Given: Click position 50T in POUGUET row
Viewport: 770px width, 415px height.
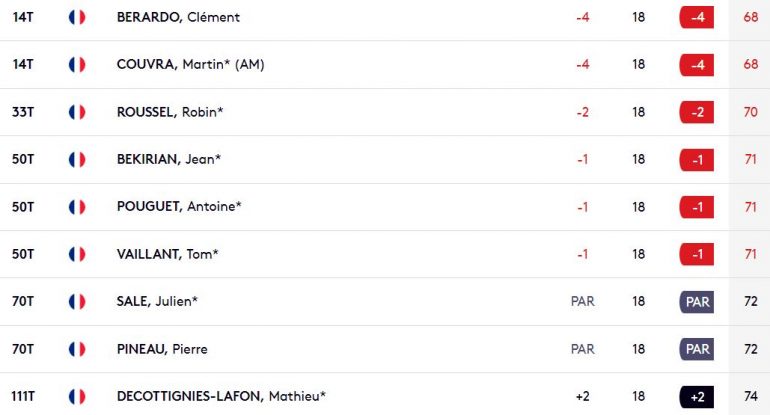Looking at the screenshot, I should click(23, 207).
